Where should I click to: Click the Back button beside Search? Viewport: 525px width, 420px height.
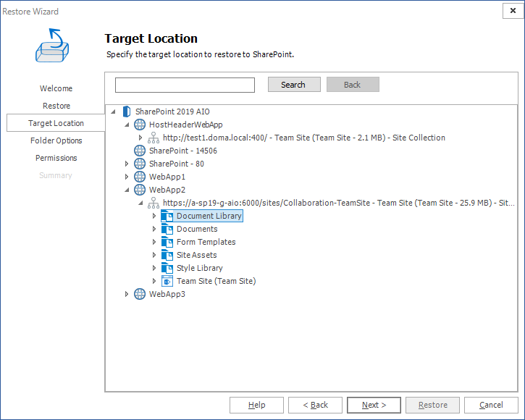coord(353,85)
